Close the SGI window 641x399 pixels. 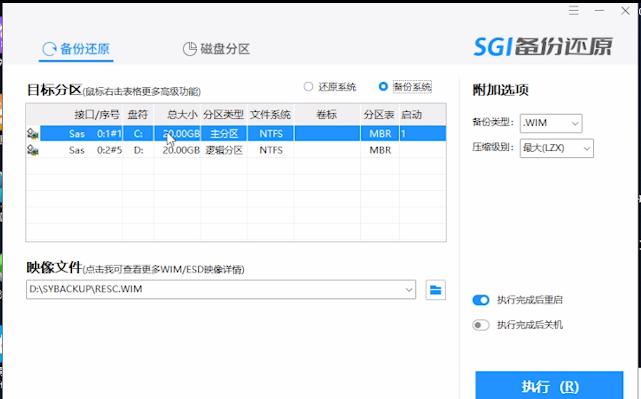[625, 11]
